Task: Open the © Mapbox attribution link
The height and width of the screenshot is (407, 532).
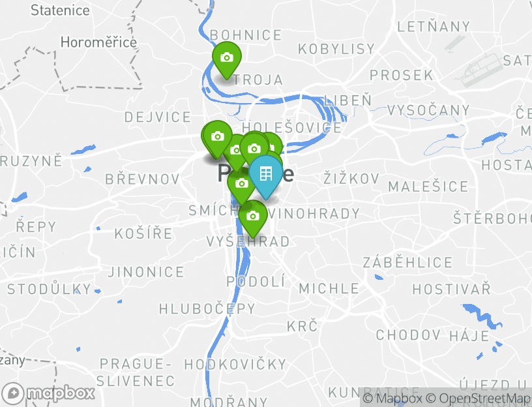Action: pyautogui.click(x=392, y=398)
